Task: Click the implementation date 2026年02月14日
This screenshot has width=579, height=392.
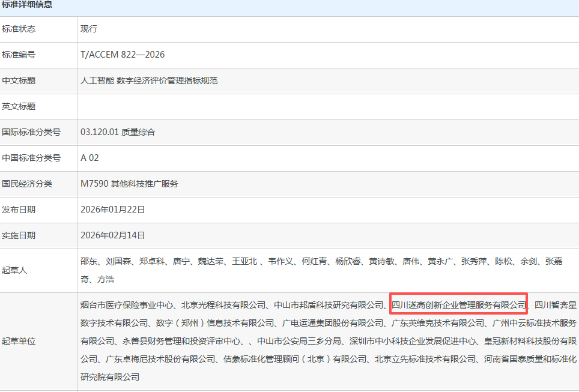Action: [113, 235]
